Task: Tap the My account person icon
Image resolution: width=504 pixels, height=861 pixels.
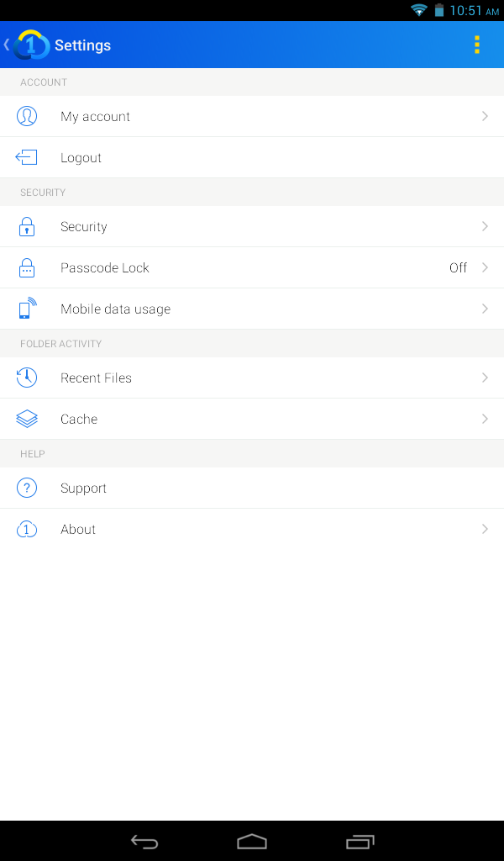Action: pos(27,116)
